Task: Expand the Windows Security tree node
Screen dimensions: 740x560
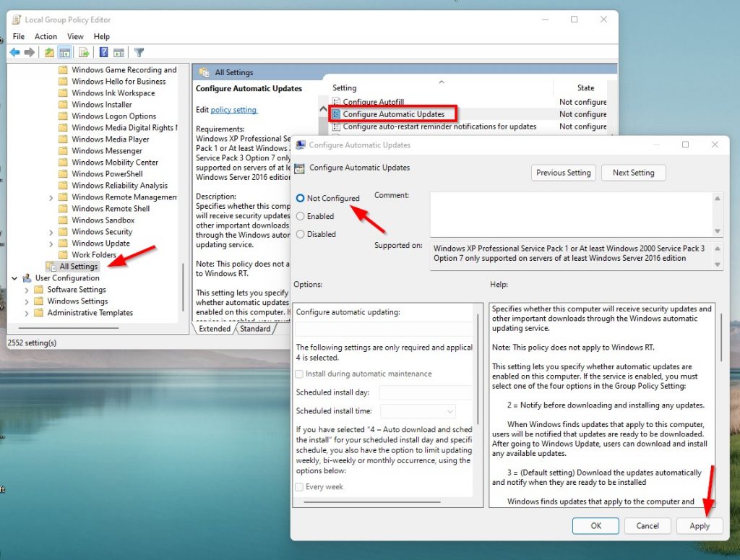Action: 51,232
